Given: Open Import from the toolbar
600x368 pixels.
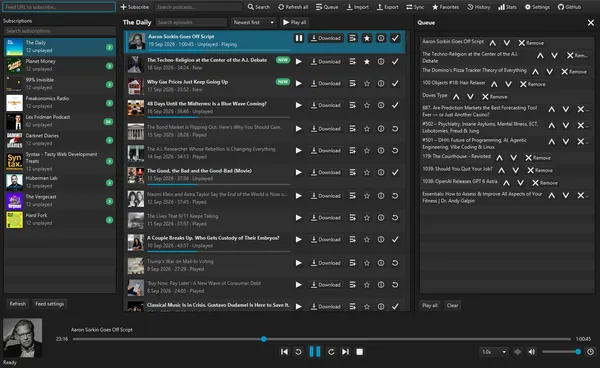Looking at the screenshot, I should tap(358, 7).
